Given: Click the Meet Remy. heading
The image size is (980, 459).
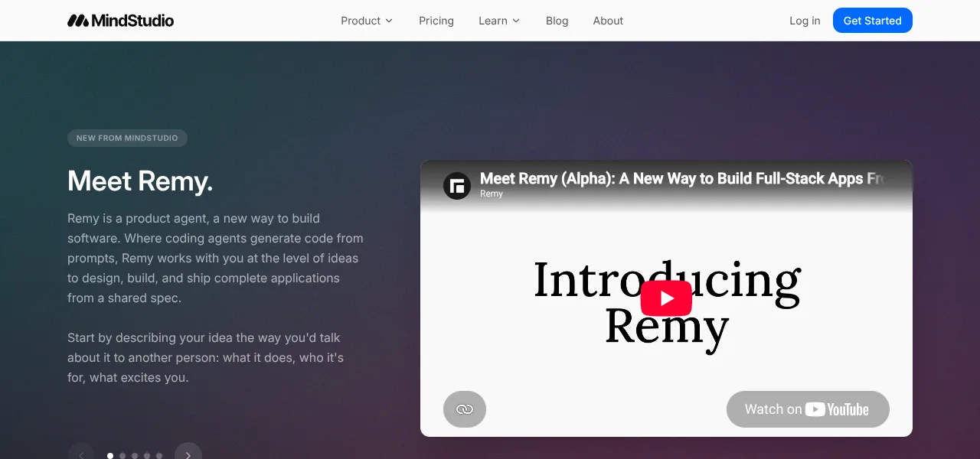Looking at the screenshot, I should point(140,181).
